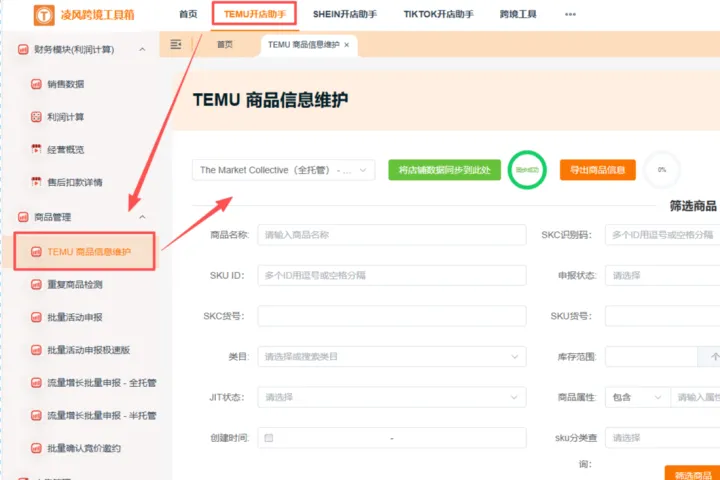The width and height of the screenshot is (720, 480).
Task: Click the SKC识别码 input field
Action: click(x=663, y=235)
